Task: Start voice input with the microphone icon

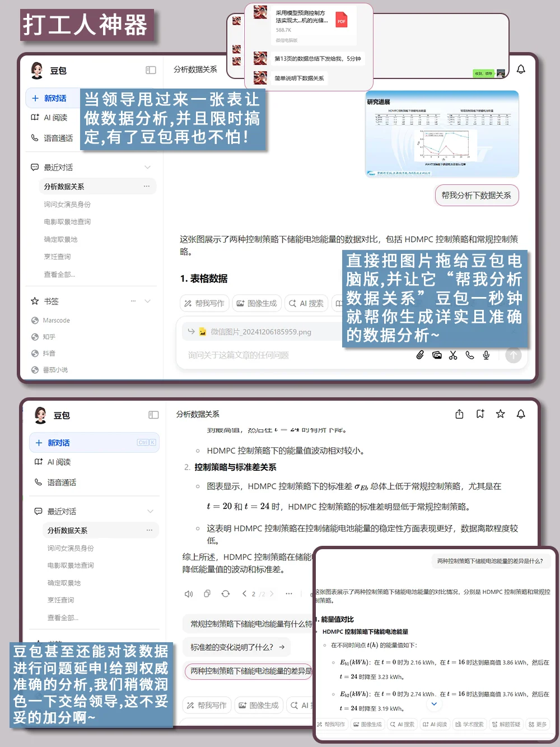Action: click(486, 355)
